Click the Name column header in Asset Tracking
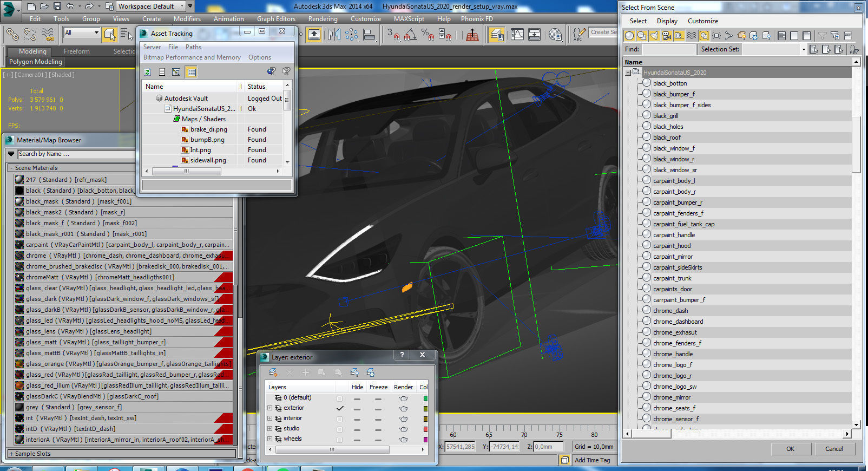Screen dimensions: 868x471 [190, 87]
